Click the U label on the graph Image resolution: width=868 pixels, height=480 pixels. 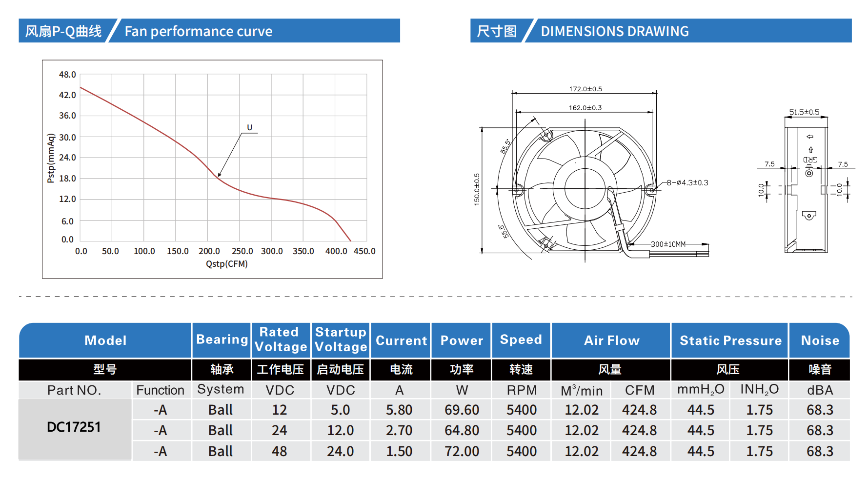coord(249,128)
